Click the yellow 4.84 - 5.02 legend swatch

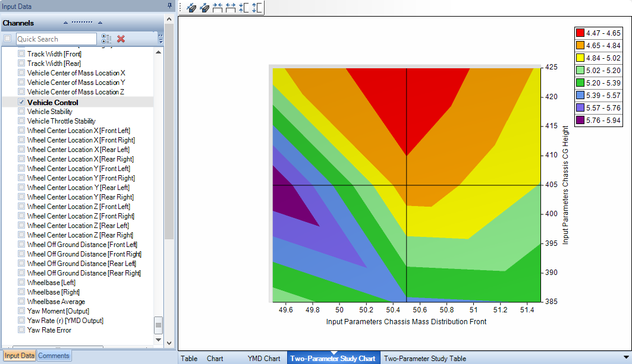580,58
